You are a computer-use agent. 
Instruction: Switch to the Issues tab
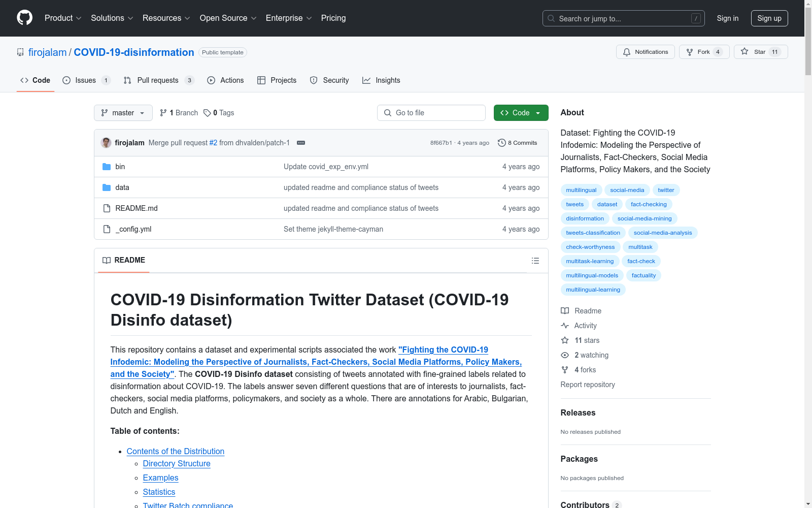click(86, 80)
